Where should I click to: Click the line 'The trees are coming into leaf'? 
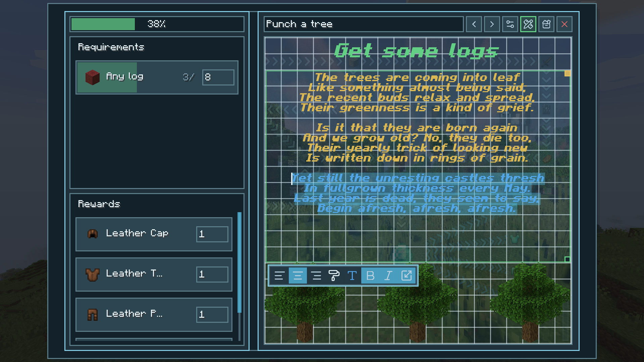(418, 77)
